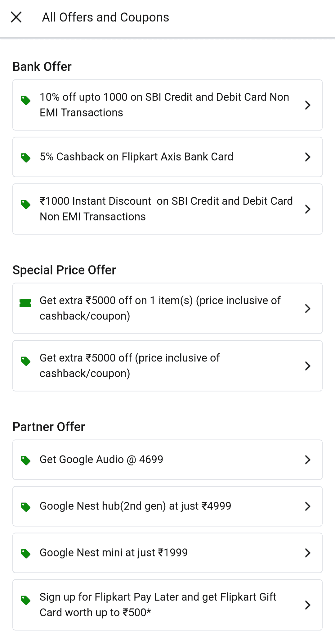Tap tag icon for Flipkart Pay Later offer
Viewport: 335px width, 644px height.
coord(26,600)
